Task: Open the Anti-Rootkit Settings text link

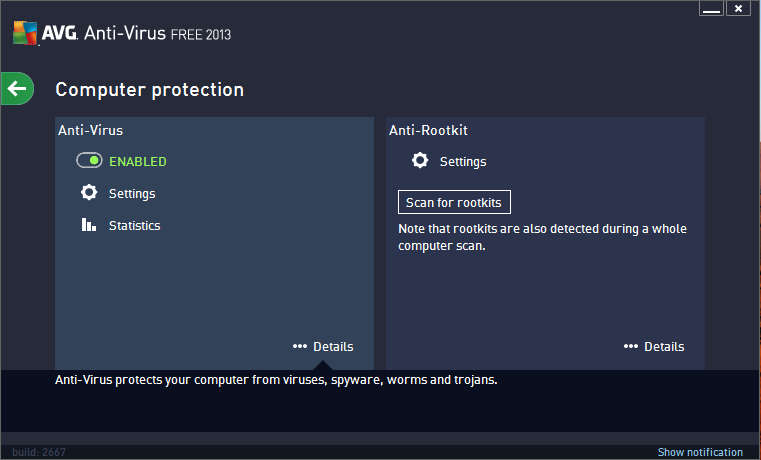Action: (463, 161)
